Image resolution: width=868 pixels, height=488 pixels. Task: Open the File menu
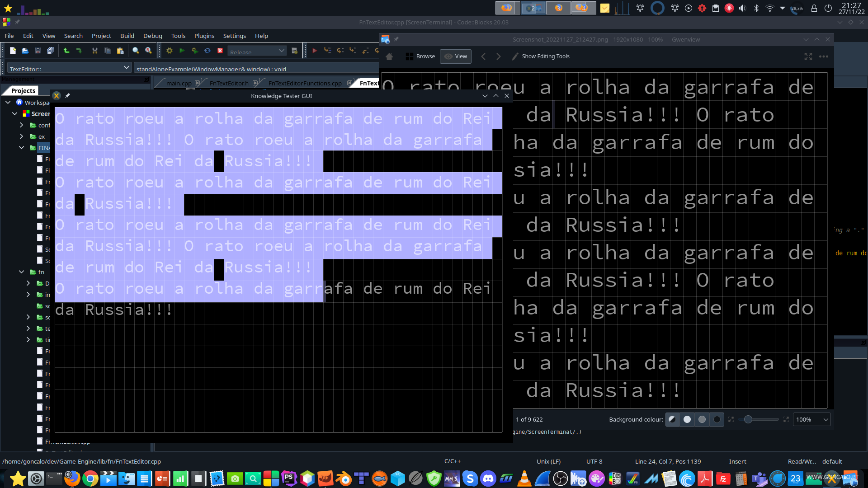[9, 36]
